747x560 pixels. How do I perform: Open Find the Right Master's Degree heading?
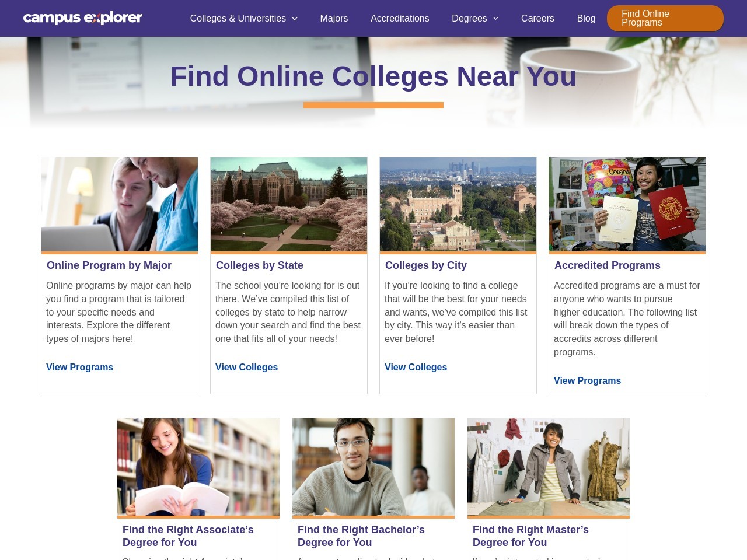pos(530,536)
